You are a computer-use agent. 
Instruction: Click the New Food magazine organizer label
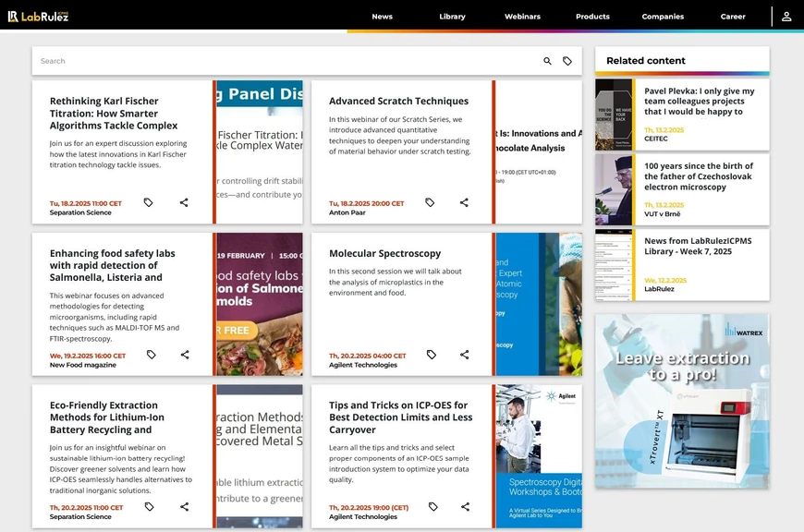[82, 365]
